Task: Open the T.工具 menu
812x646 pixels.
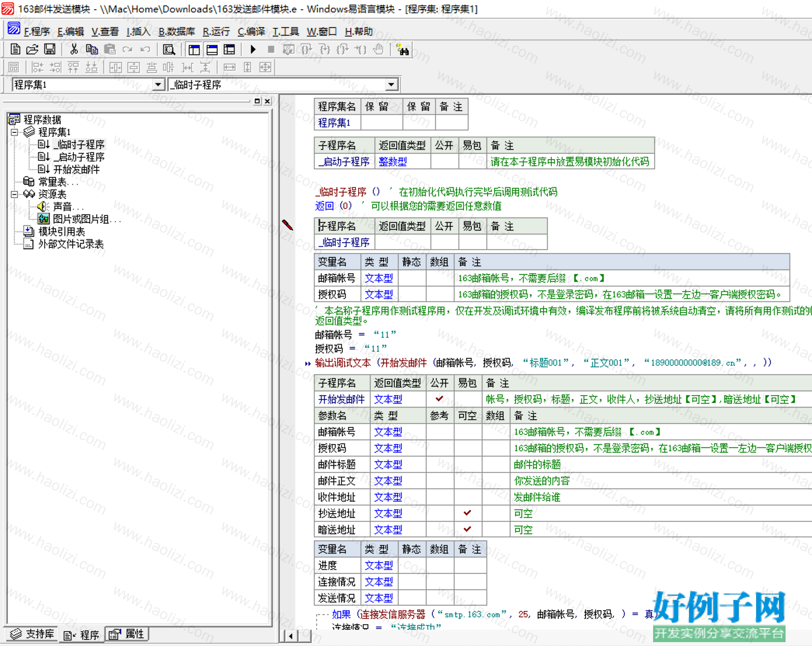Action: (x=286, y=31)
